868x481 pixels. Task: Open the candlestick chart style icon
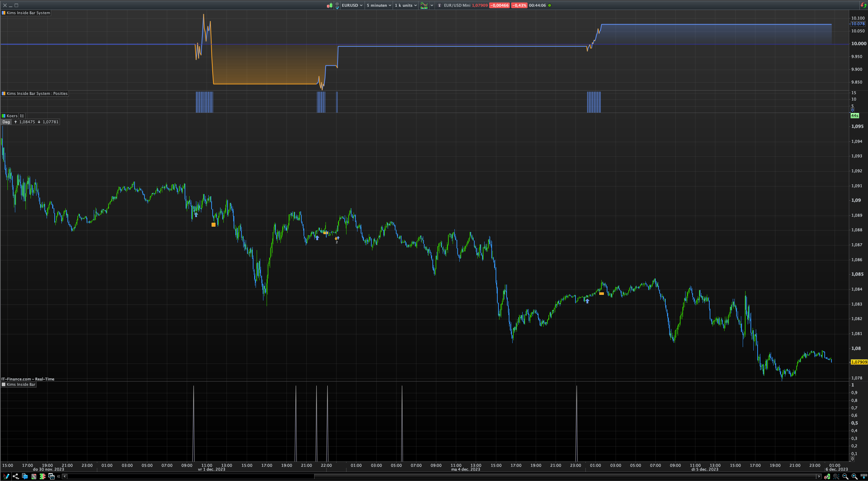click(330, 5)
